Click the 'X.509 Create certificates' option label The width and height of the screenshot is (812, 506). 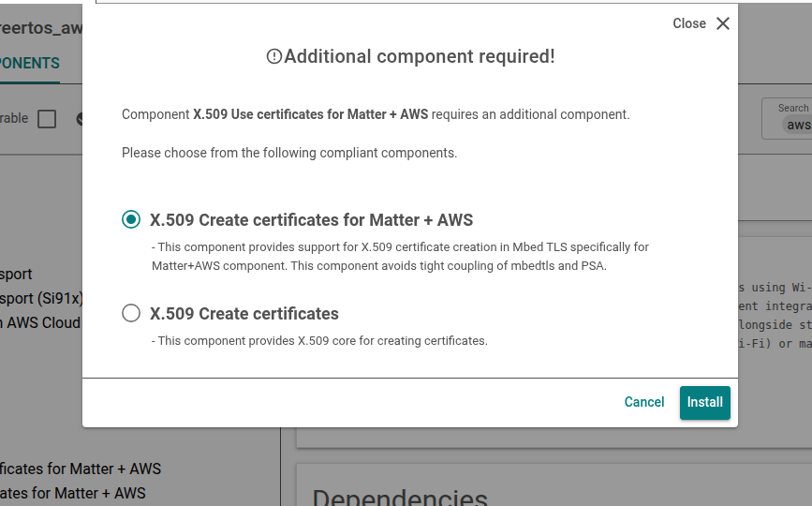click(x=244, y=314)
